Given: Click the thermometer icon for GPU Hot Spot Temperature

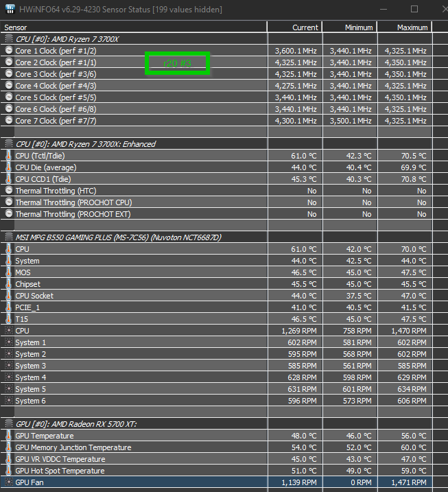Looking at the screenshot, I should (x=8, y=470).
